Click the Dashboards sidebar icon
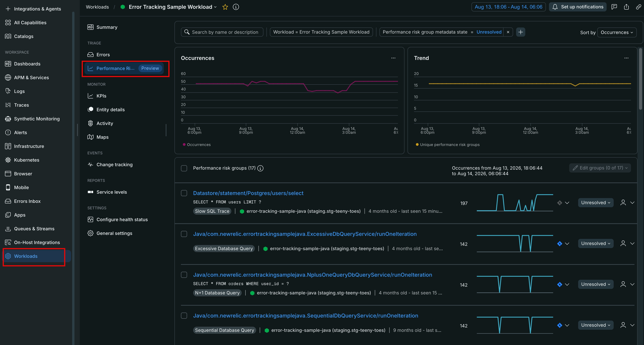 (8, 64)
